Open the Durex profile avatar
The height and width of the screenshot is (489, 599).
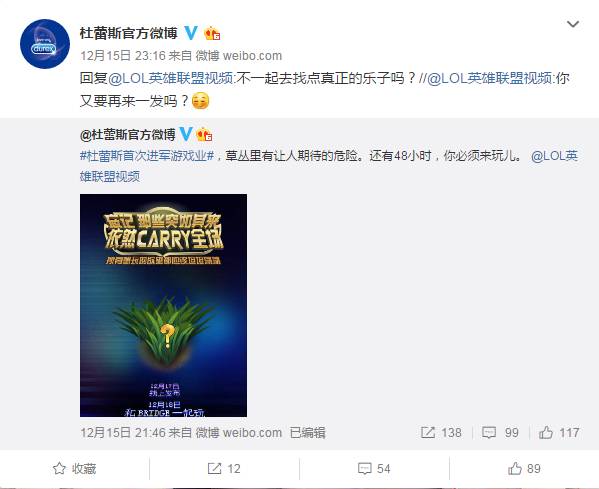pos(45,44)
